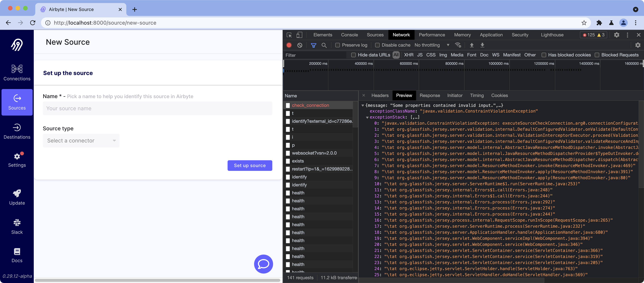
Task: Go to Destinations in sidebar
Action: tap(17, 131)
